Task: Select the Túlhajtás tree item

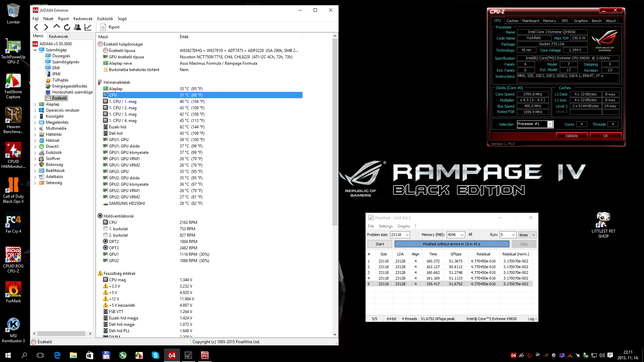Action: [60, 80]
